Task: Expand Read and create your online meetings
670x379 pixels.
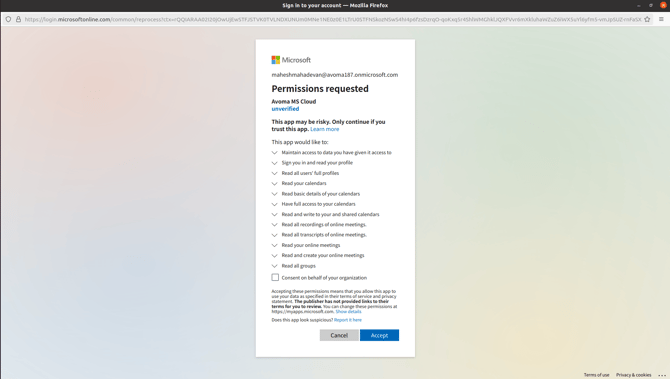Action: (x=274, y=256)
